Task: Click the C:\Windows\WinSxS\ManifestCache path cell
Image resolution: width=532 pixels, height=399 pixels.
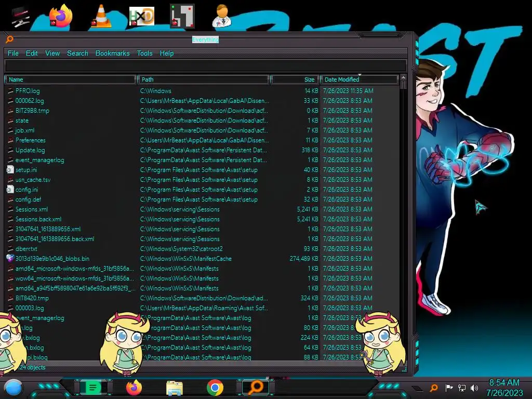Action: tap(185, 259)
